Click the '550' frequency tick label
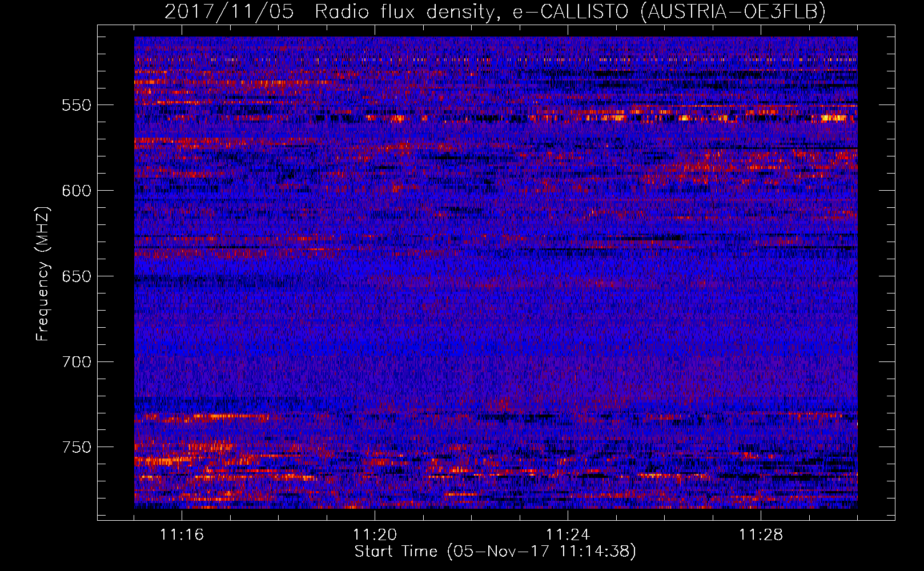 [x=77, y=105]
